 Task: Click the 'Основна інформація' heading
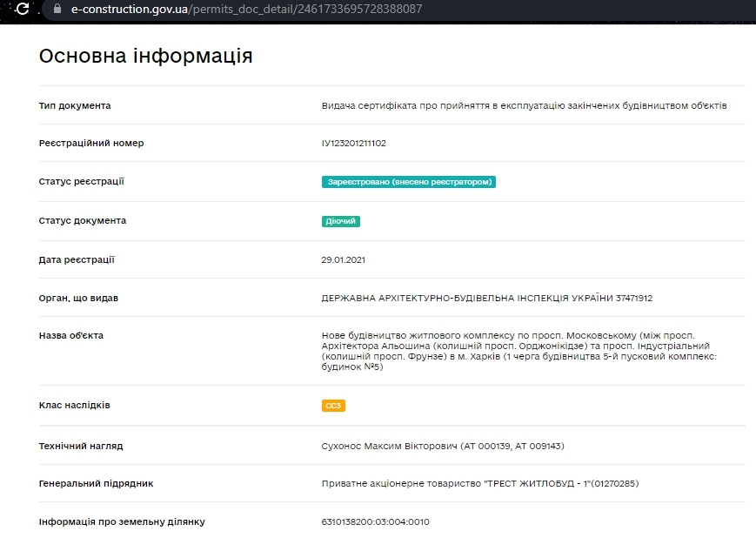coord(145,56)
